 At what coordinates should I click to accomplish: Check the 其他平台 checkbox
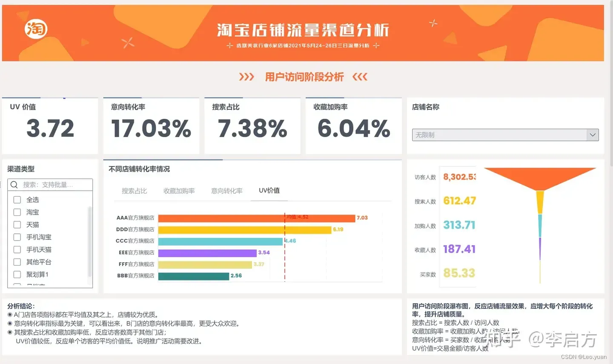click(17, 262)
